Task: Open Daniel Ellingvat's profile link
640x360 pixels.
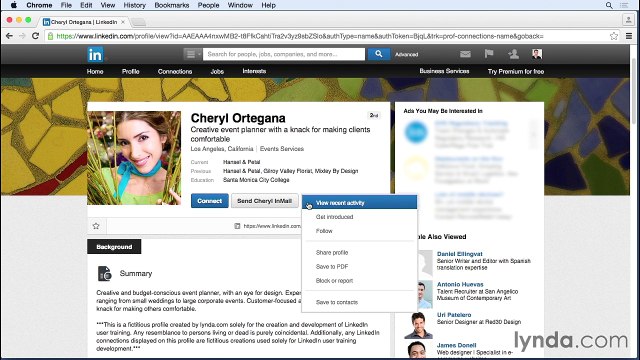Action: [460, 254]
